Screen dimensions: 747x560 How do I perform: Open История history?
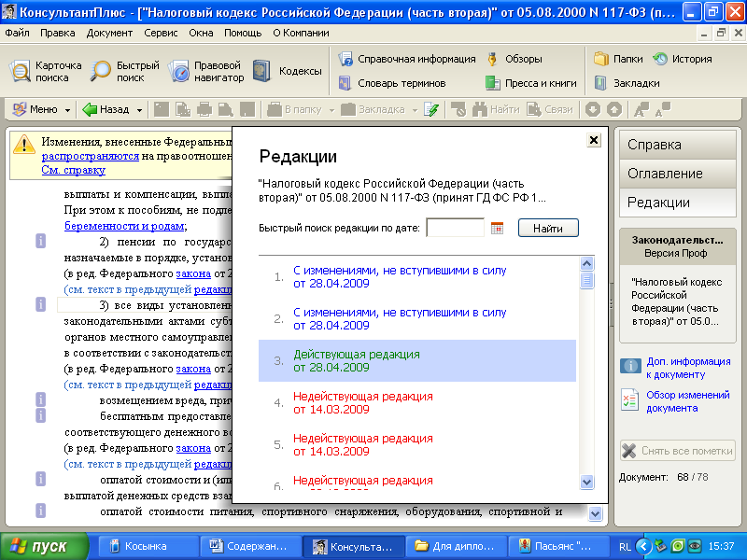683,59
